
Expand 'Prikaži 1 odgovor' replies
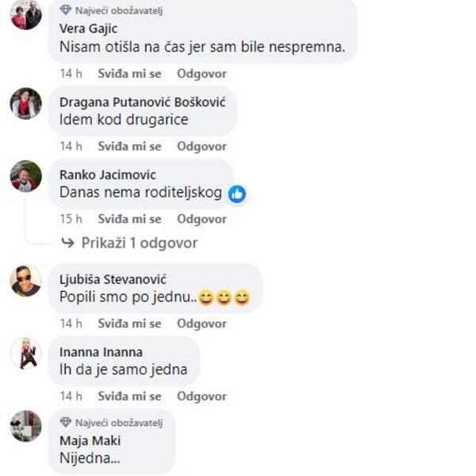click(140, 243)
